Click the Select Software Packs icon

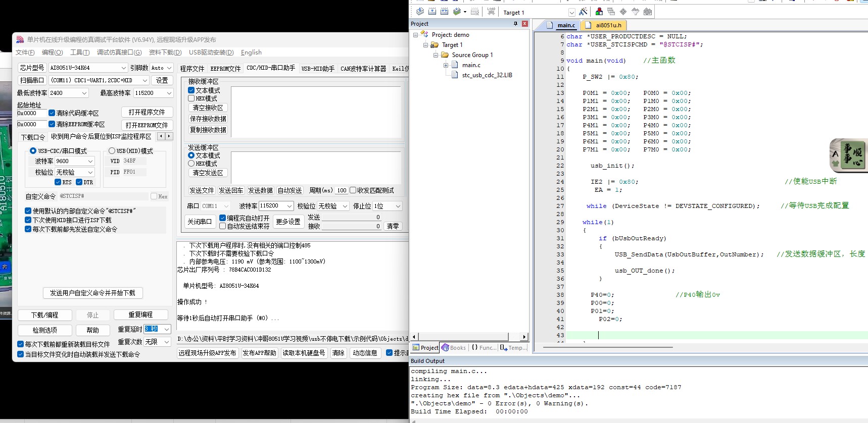[x=636, y=12]
